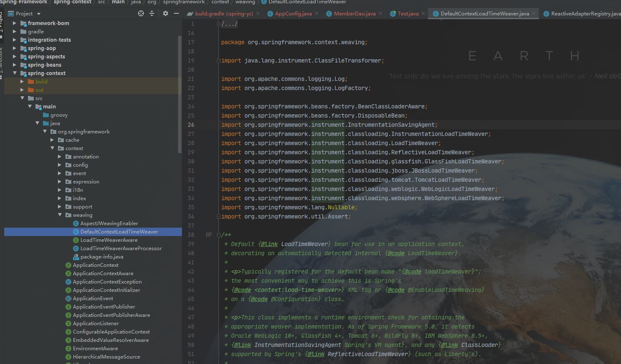The image size is (621, 364).
Task: Open the Project view dropdown
Action: (x=39, y=14)
